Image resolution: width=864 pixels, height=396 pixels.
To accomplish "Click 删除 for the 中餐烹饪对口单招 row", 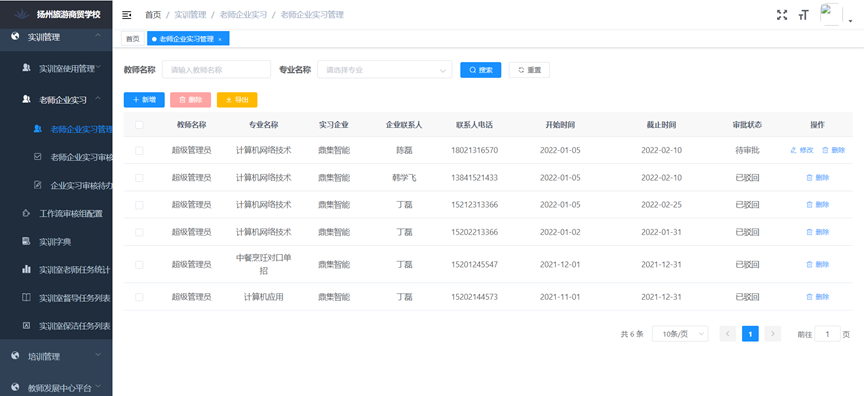I will pyautogui.click(x=818, y=264).
